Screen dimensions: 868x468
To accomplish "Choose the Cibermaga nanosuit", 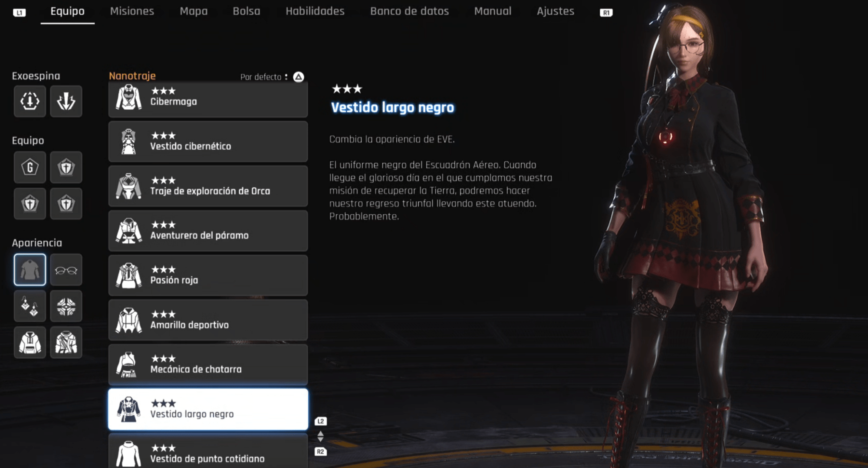I will (208, 99).
